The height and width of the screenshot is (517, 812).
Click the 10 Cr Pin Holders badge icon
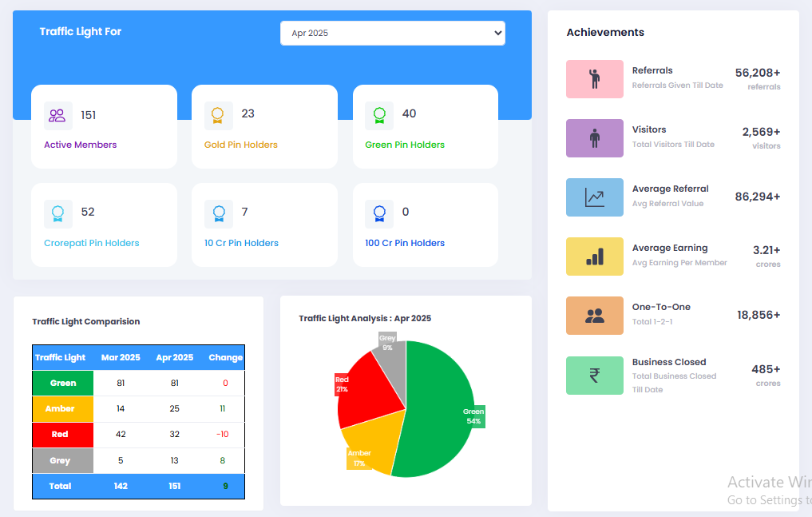(218, 213)
